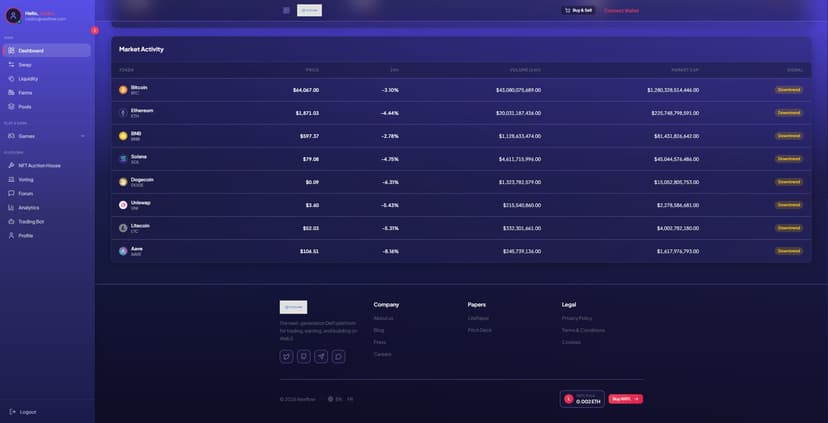Click the Uniswap price $3.40

click(312, 205)
